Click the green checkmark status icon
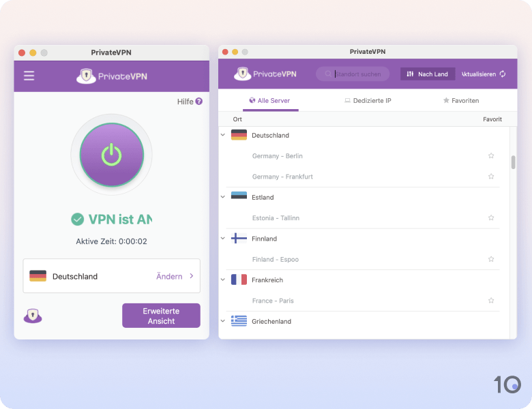The width and height of the screenshot is (532, 409). (77, 219)
